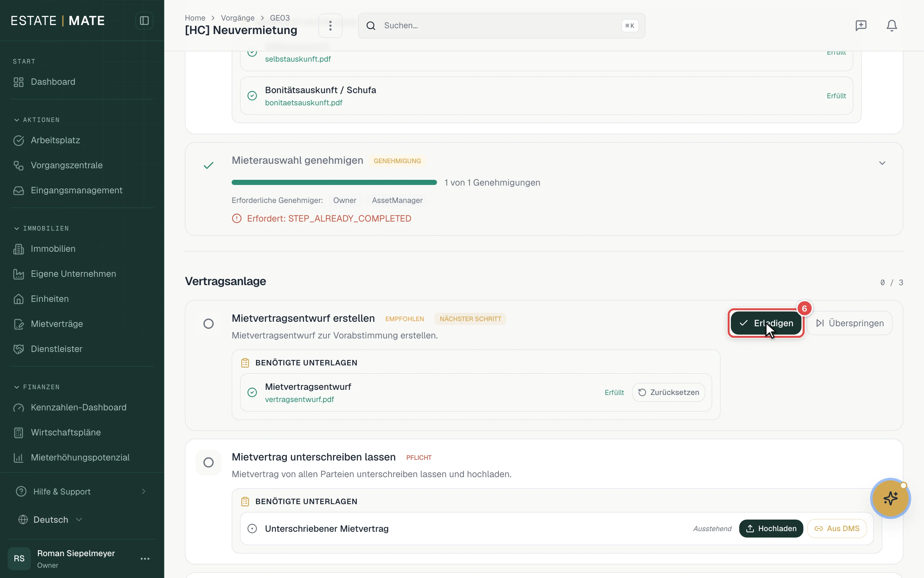The width and height of the screenshot is (924, 578).
Task: Expand the Hilfe & Support submenu arrow
Action: coord(143,491)
